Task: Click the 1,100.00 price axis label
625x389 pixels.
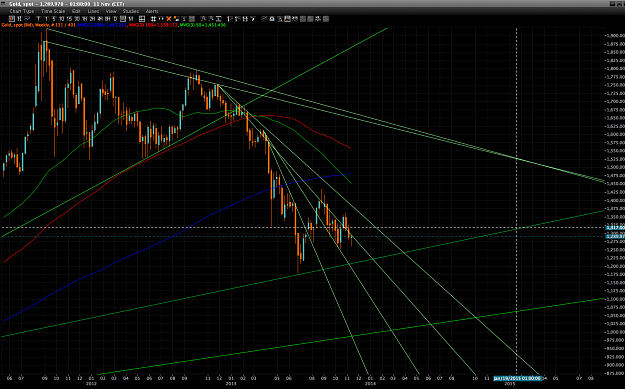Action: tap(616, 299)
